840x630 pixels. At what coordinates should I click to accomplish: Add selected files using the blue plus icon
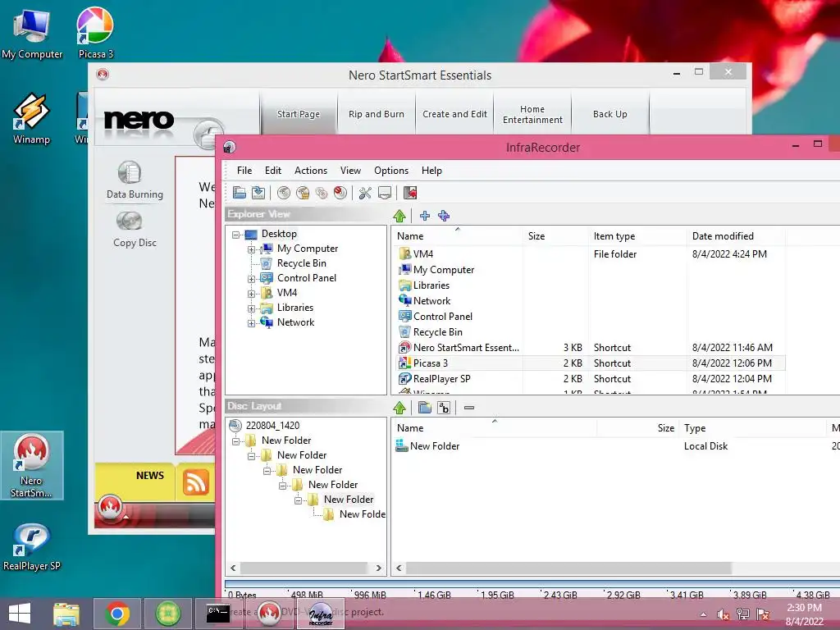(425, 216)
